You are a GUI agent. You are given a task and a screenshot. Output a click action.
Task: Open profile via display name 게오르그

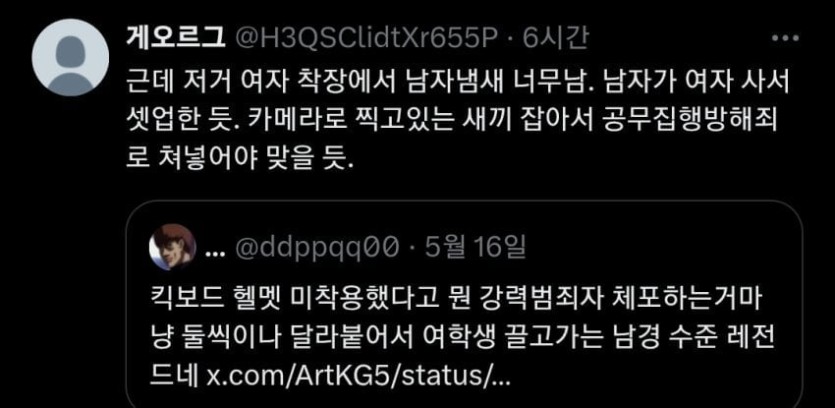coord(176,38)
